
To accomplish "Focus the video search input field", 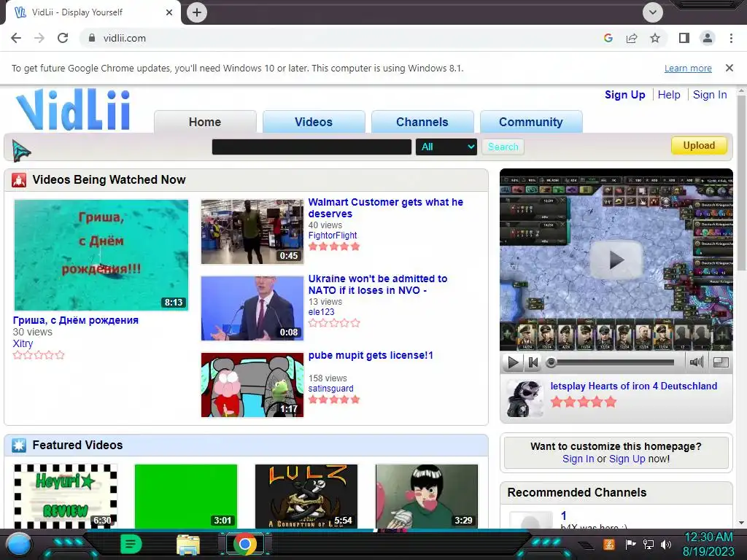I will (311, 147).
